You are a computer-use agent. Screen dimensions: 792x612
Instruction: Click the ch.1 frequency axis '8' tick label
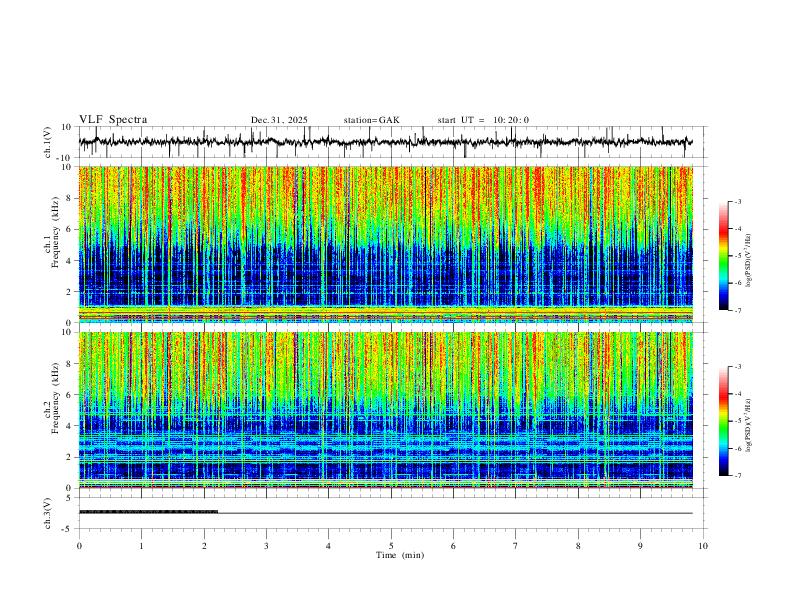coord(69,198)
